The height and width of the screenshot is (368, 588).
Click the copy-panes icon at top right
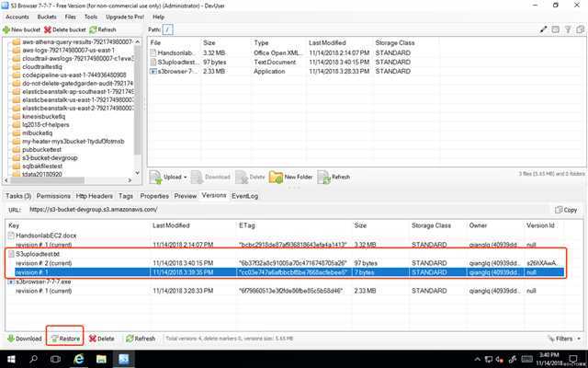(x=580, y=29)
